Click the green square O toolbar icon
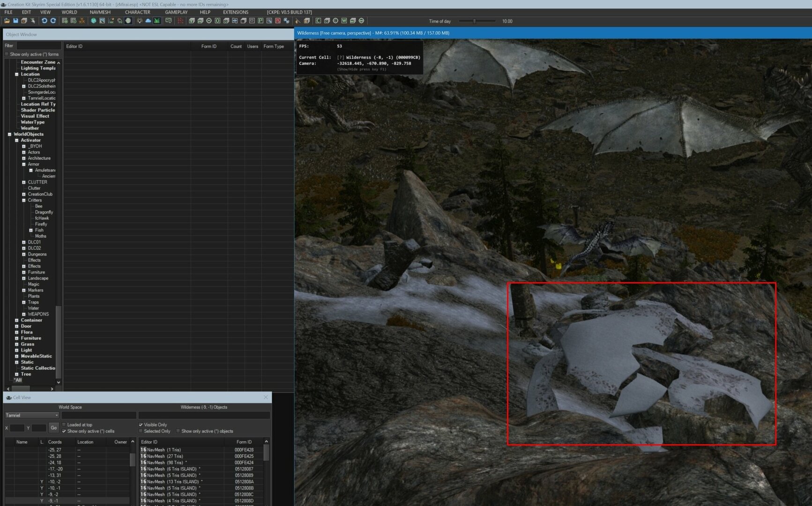This screenshot has width=812, height=506. [x=217, y=21]
